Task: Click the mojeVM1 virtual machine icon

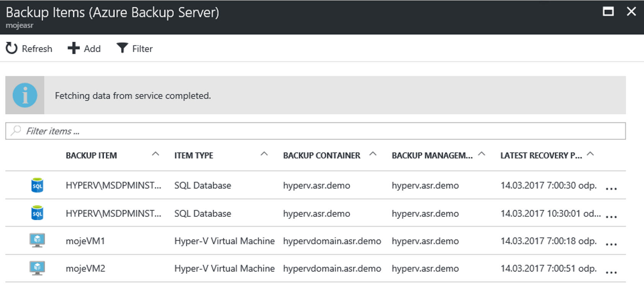Action: [x=37, y=240]
